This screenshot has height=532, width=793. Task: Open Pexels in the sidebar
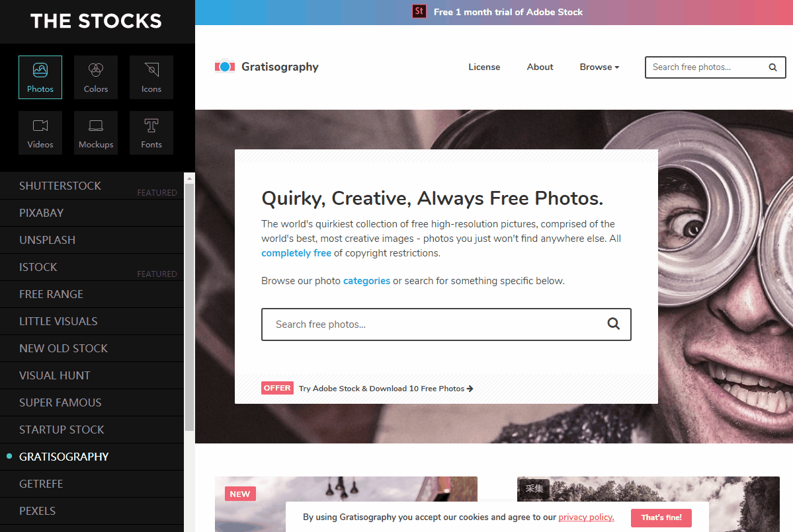[x=92, y=512]
